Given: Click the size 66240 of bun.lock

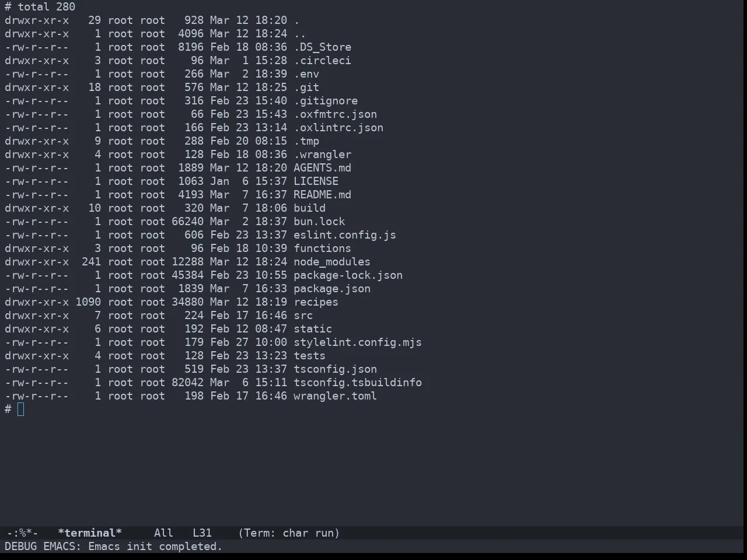Looking at the screenshot, I should [187, 222].
